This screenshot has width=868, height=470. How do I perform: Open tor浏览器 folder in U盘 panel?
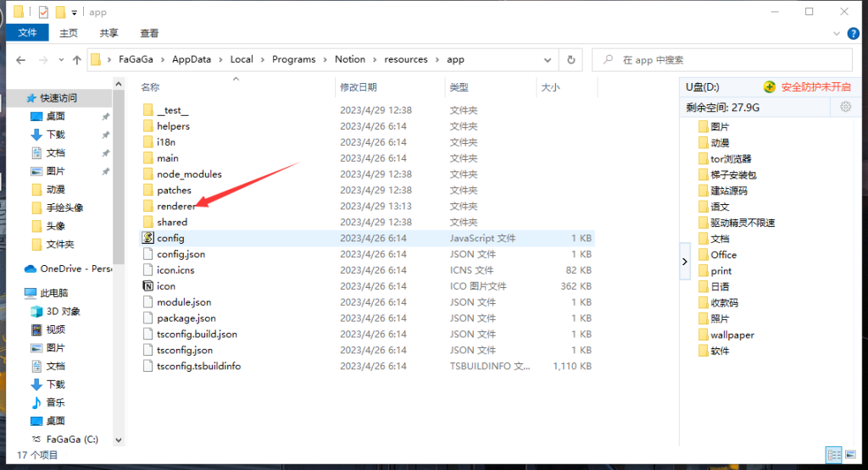pos(731,158)
